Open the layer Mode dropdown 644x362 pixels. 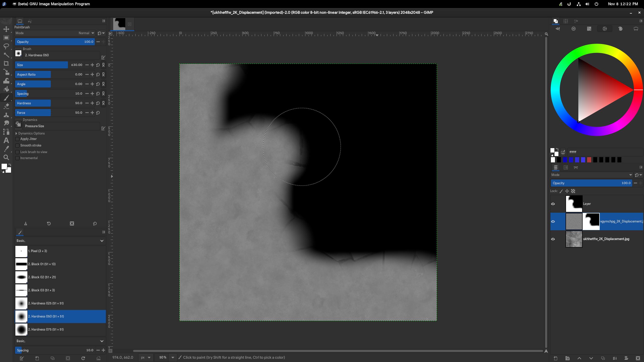tap(592, 175)
